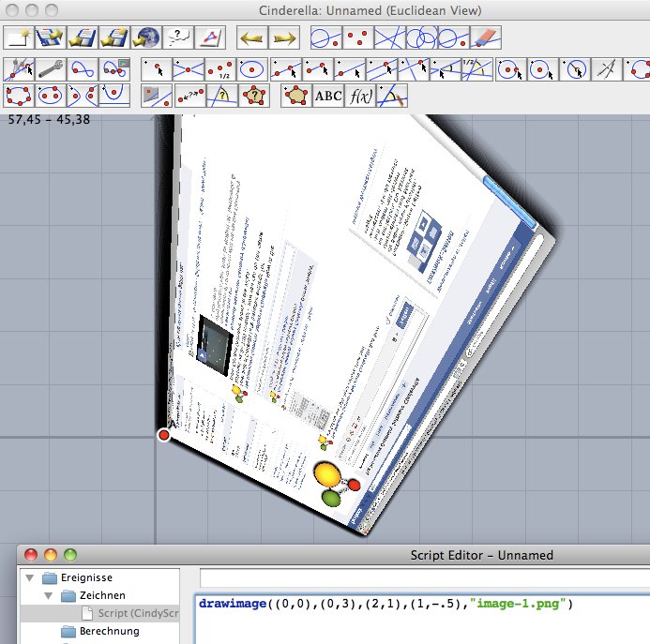The width and height of the screenshot is (650, 644).
Task: Click the coordinates readout 57,45 - 45,38
Action: point(49,119)
